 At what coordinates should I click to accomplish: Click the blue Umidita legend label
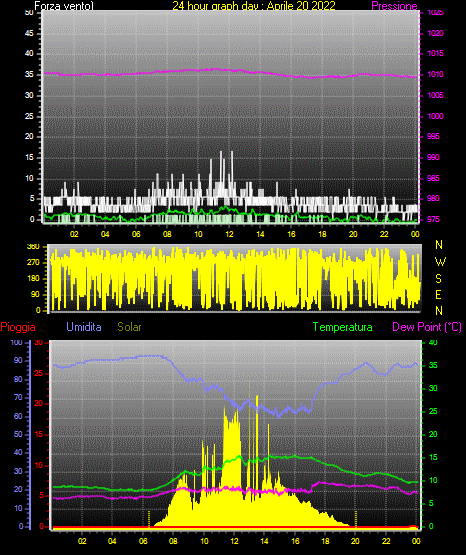(84, 327)
